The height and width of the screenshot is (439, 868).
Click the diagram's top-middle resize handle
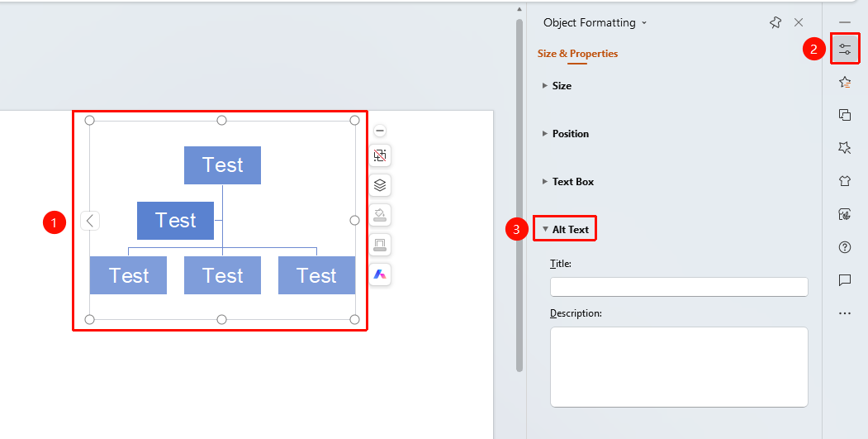click(222, 120)
